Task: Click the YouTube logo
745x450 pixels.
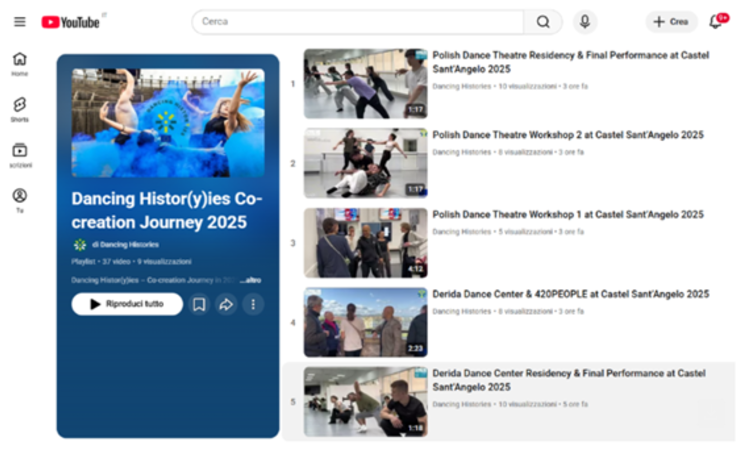Action: click(72, 22)
